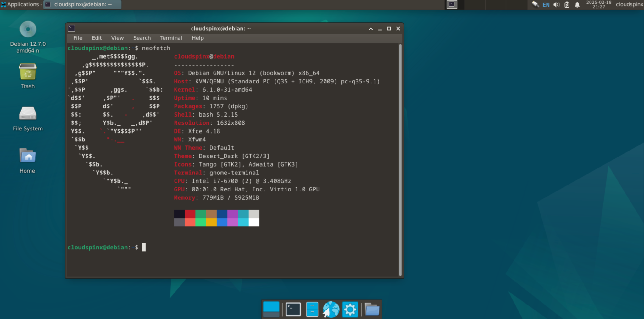Open the network tray icon menu
644x319 pixels.
pos(536,5)
